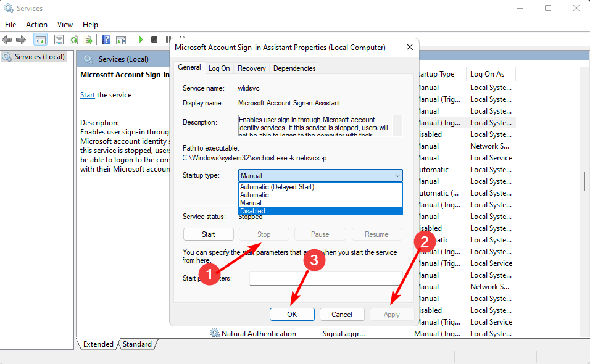Open the Help toolbar icon
Image resolution: width=590 pixels, height=364 pixels.
(x=106, y=39)
